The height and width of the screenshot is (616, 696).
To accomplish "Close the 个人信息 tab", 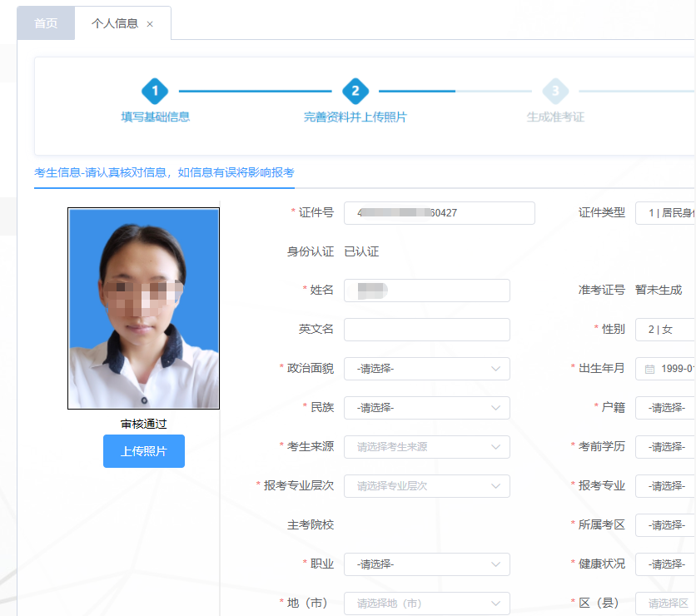I will pyautogui.click(x=150, y=23).
